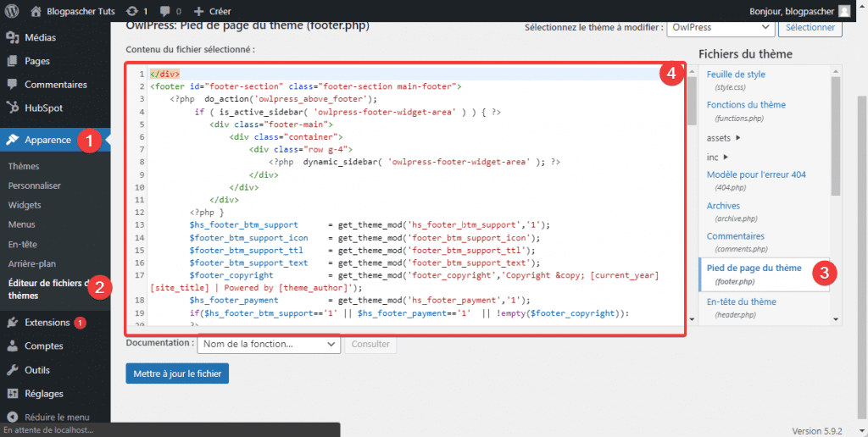This screenshot has width=868, height=437.
Task: Open the comments bubble in admin bar
Action: (165, 11)
